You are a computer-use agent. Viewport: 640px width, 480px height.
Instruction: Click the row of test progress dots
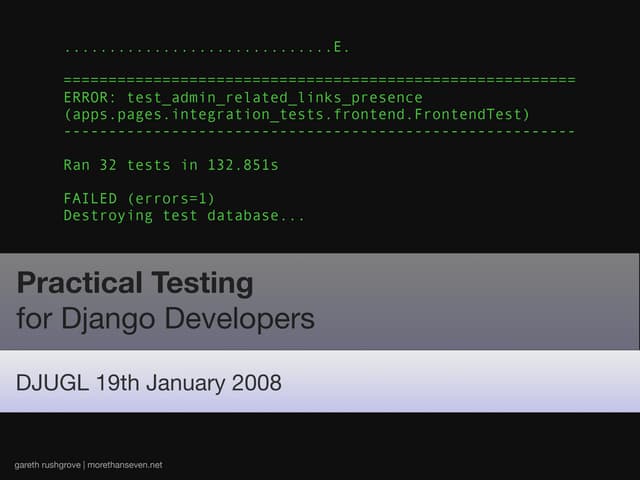(196, 49)
